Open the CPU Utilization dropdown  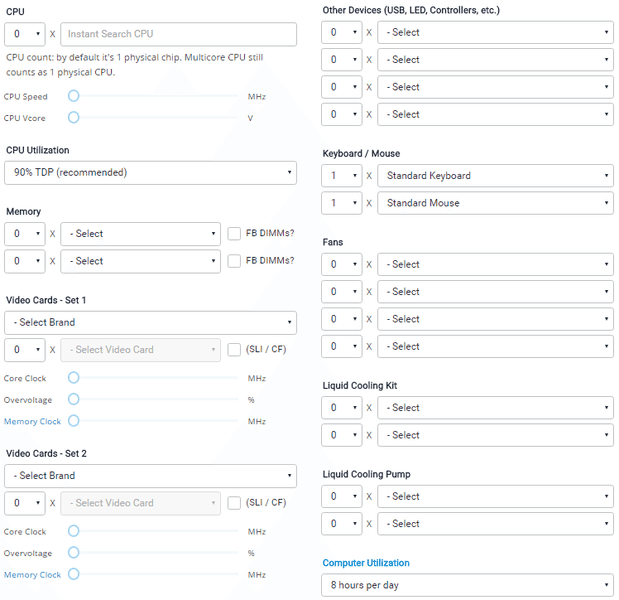click(150, 173)
